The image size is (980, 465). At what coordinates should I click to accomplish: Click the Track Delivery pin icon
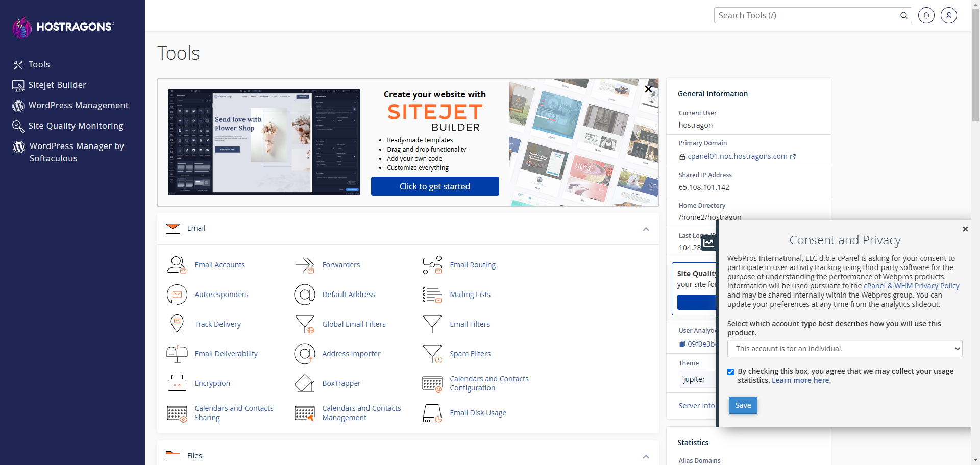tap(177, 324)
